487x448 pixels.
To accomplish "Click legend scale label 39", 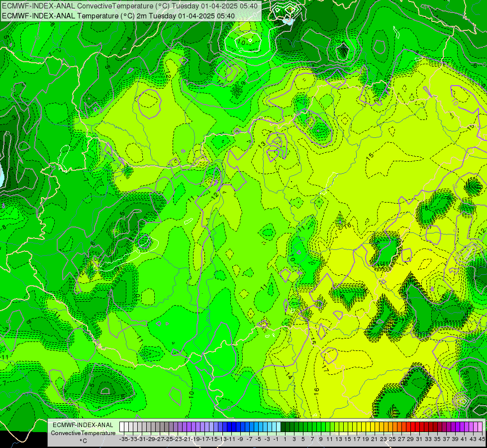I will (x=455, y=439).
